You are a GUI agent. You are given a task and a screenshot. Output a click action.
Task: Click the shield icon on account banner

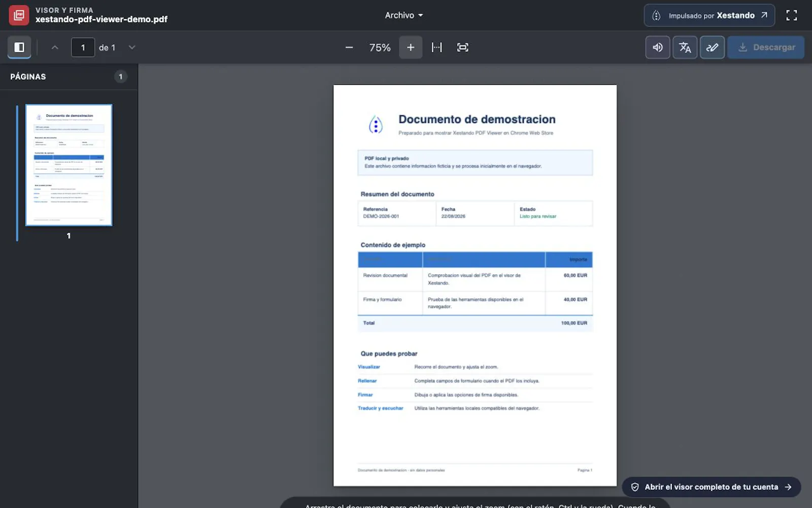pyautogui.click(x=635, y=487)
